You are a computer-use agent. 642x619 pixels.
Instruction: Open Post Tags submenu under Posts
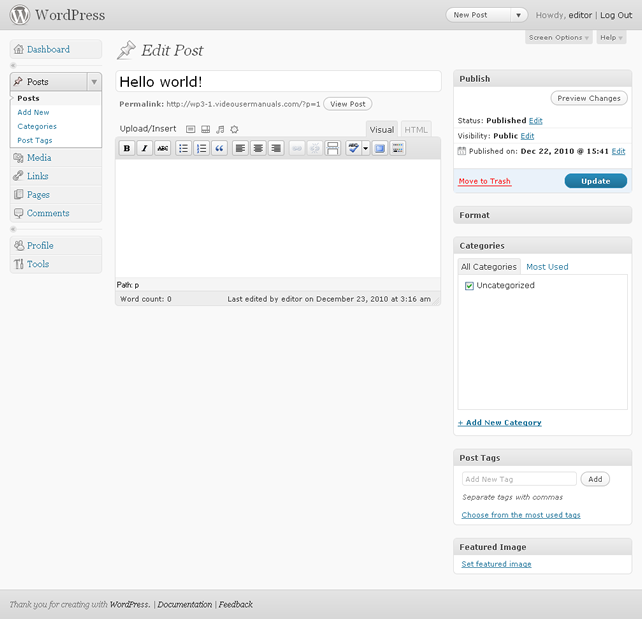(x=35, y=140)
